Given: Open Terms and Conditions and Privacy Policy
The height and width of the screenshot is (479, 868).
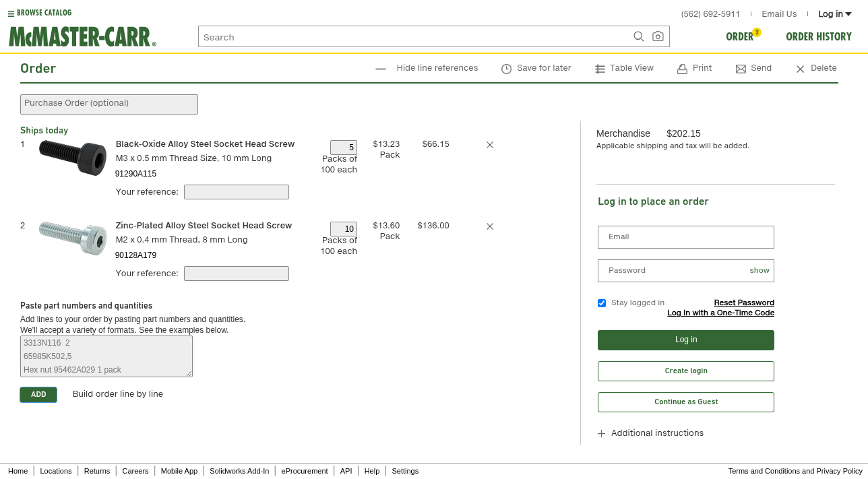Looking at the screenshot, I should 795,471.
